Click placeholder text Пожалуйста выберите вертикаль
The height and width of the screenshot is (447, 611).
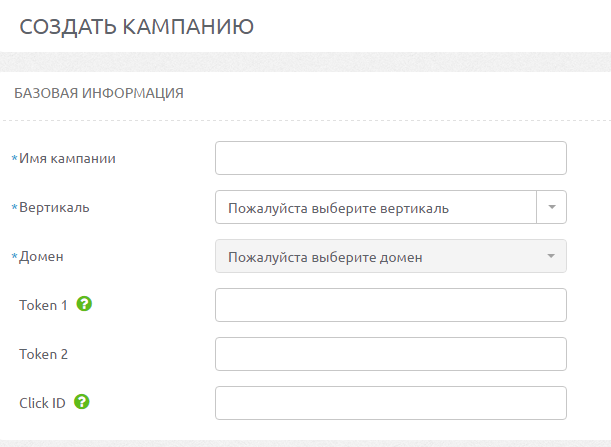pyautogui.click(x=338, y=208)
